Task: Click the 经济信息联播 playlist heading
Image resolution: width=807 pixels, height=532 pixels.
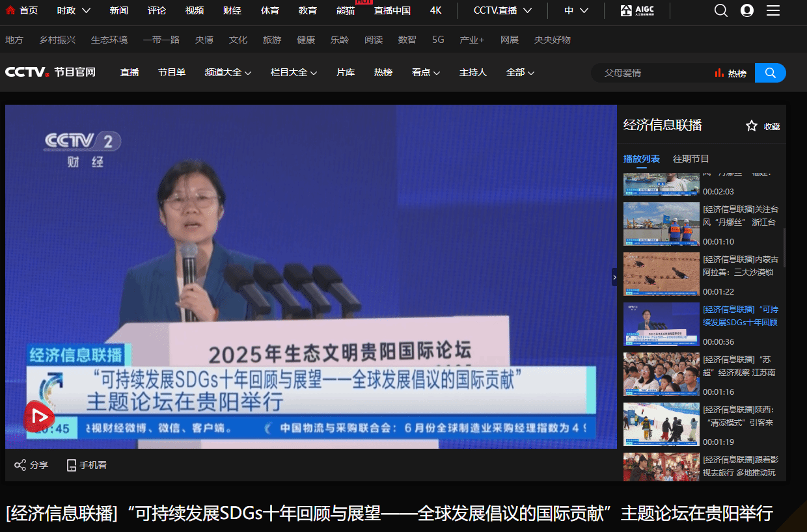Action: coord(663,126)
